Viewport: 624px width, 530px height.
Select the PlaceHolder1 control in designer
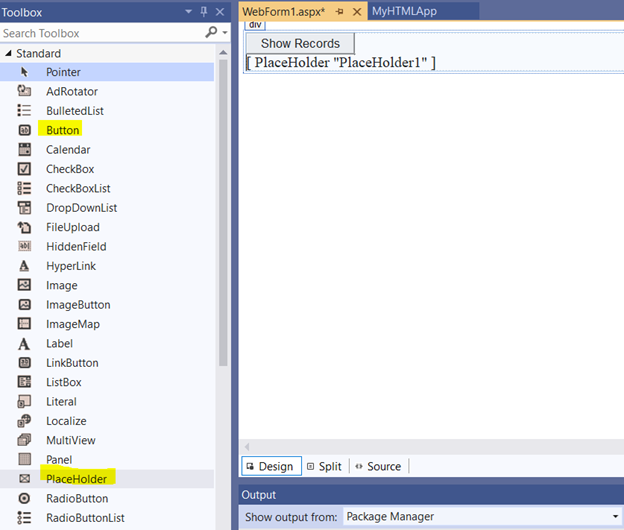click(341, 62)
